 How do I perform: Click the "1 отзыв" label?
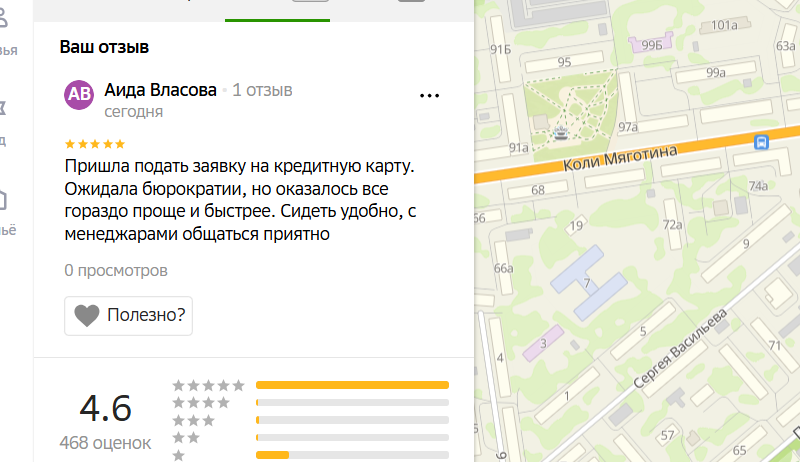(x=262, y=90)
